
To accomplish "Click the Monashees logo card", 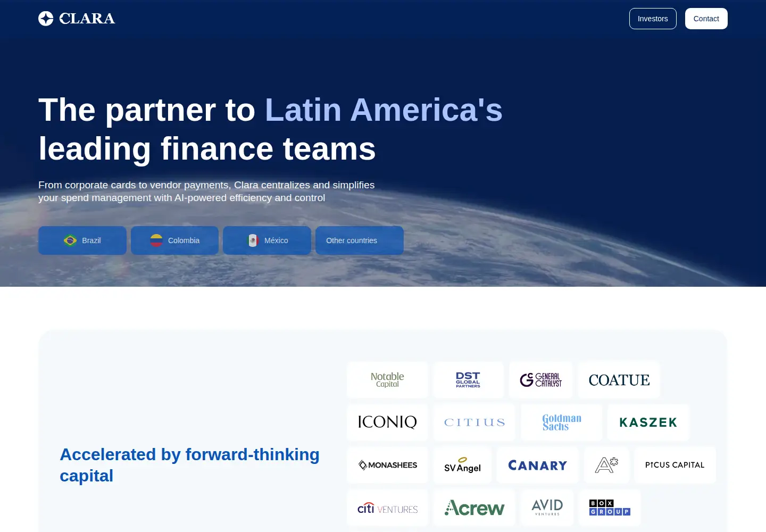I will (387, 465).
